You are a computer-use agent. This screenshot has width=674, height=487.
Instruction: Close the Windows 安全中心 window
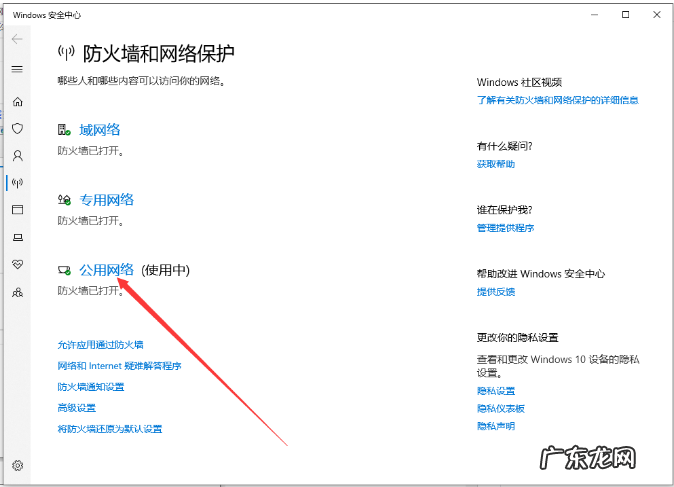[657, 15]
